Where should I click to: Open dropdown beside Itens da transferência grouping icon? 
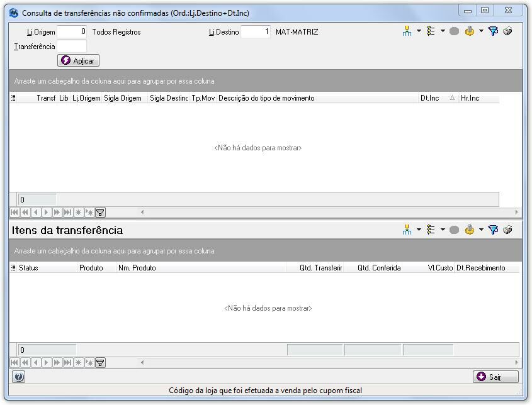tap(419, 230)
